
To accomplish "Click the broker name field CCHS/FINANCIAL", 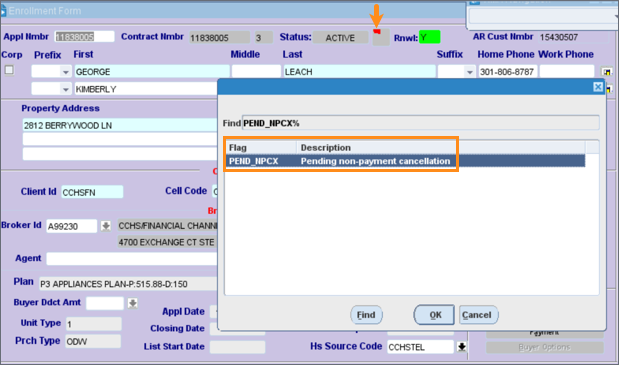I will [x=168, y=226].
